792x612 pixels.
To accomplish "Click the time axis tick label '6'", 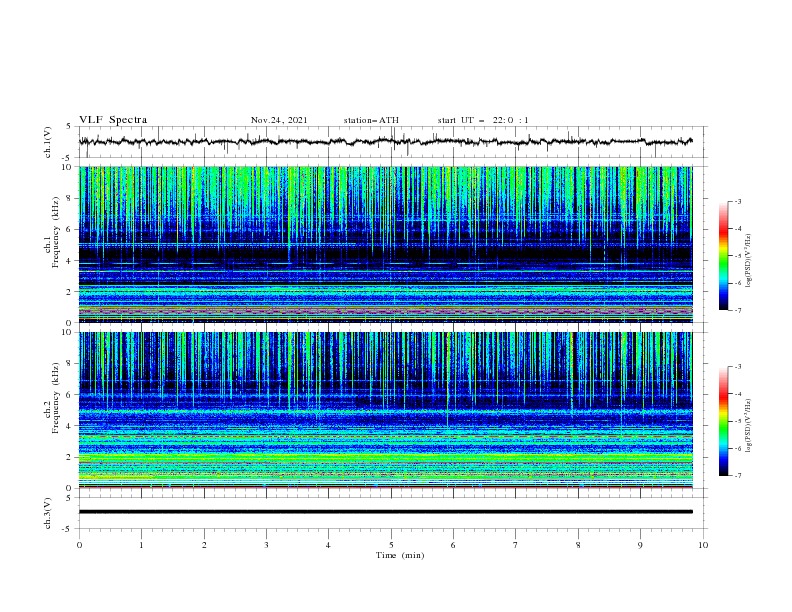I will point(453,545).
